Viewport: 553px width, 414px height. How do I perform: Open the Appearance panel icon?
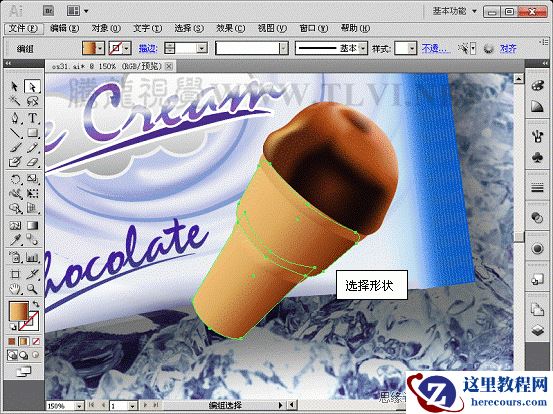[x=537, y=249]
